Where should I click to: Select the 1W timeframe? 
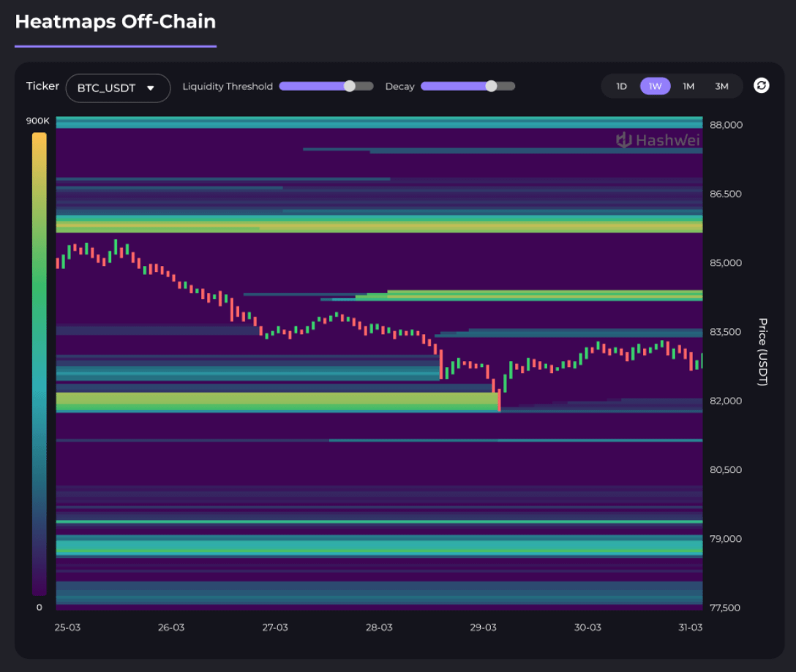pyautogui.click(x=655, y=86)
